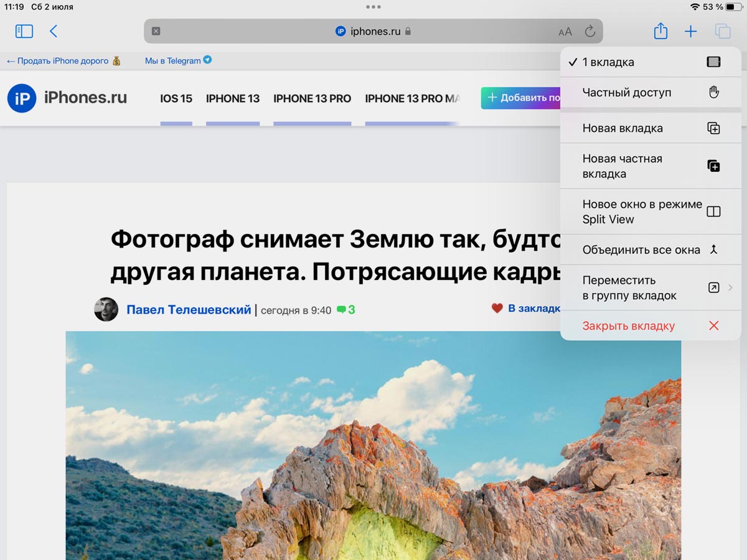Open Новое окно в режиме Split View

point(651,212)
